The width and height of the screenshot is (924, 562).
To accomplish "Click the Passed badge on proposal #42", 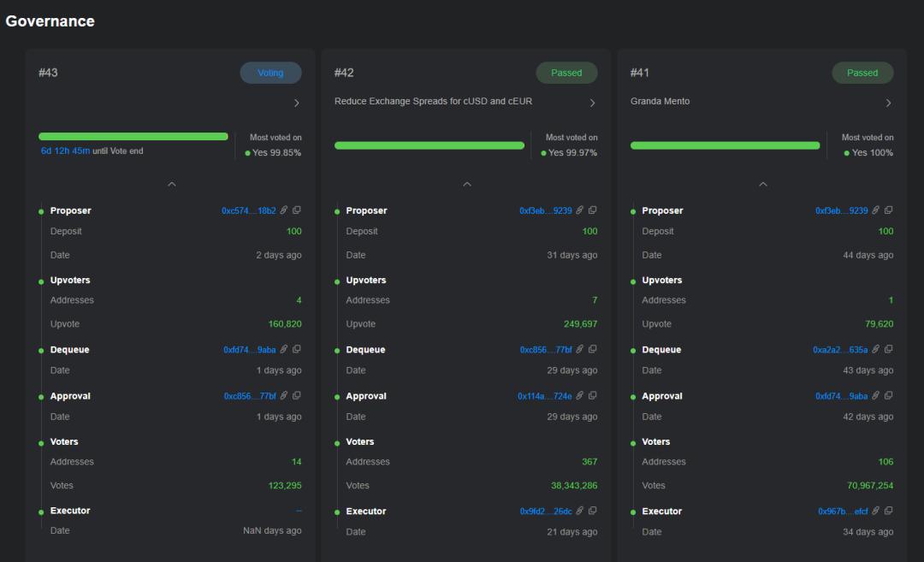I will [x=566, y=73].
